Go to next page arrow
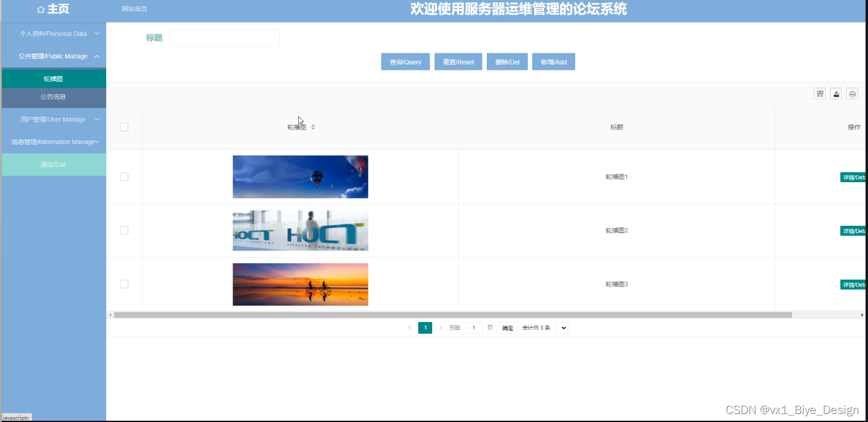868x422 pixels. 440,328
